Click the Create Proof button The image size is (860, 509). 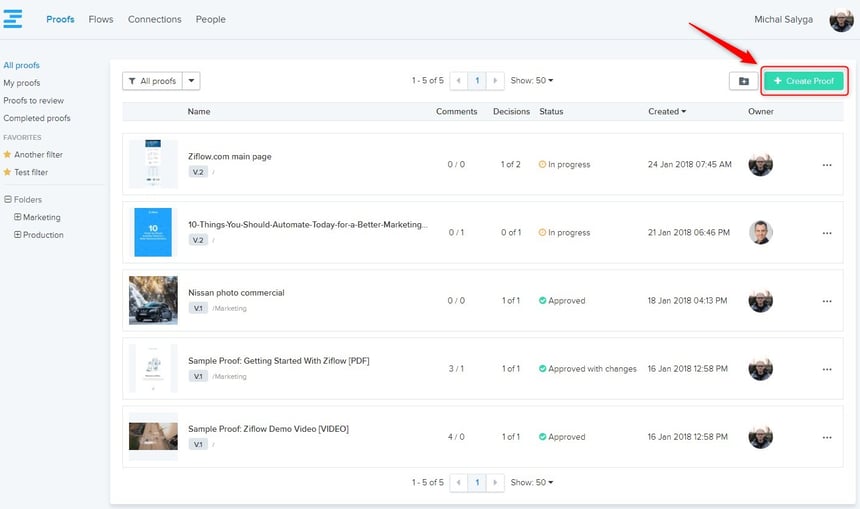click(804, 81)
